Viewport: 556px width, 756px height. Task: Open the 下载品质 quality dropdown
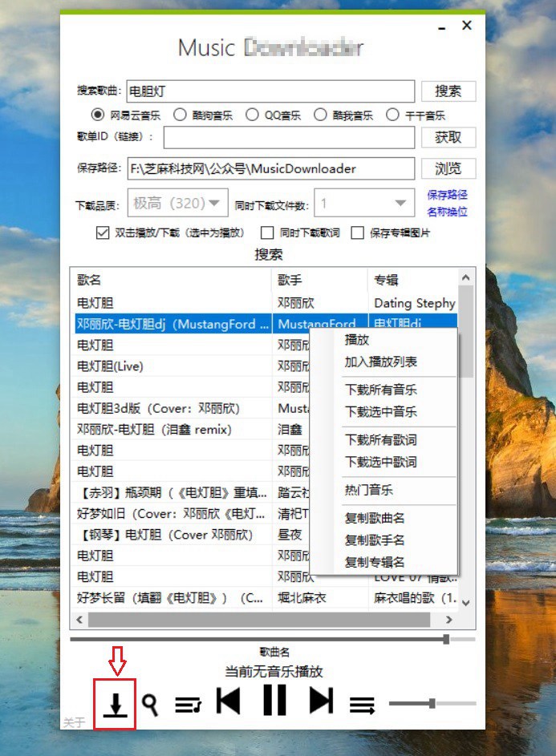pos(177,203)
